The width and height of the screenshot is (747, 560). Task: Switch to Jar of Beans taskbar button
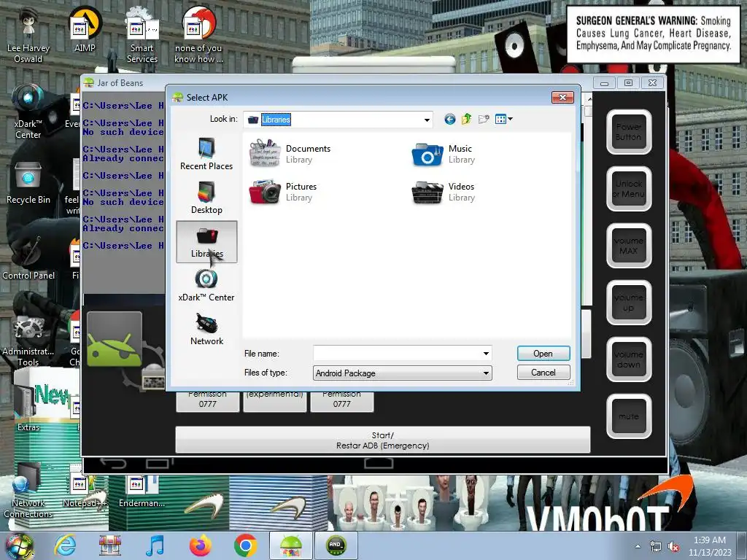pyautogui.click(x=290, y=545)
